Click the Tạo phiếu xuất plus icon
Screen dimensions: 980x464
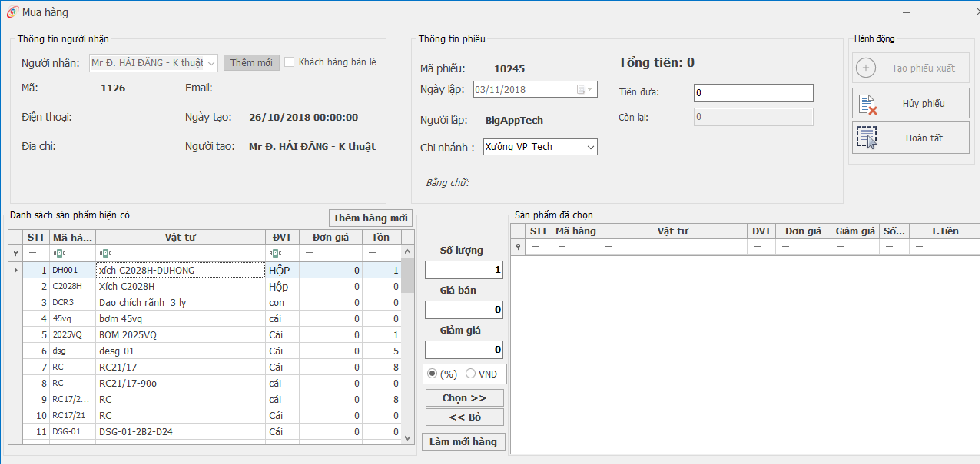[x=866, y=68]
